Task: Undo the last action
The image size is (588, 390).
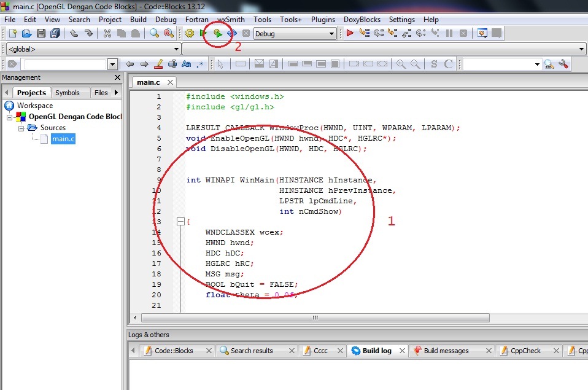Action: click(75, 33)
